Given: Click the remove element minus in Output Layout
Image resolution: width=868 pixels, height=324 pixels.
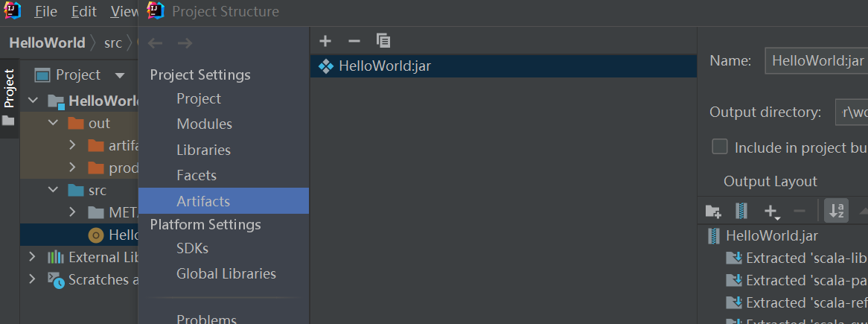Looking at the screenshot, I should [x=800, y=211].
